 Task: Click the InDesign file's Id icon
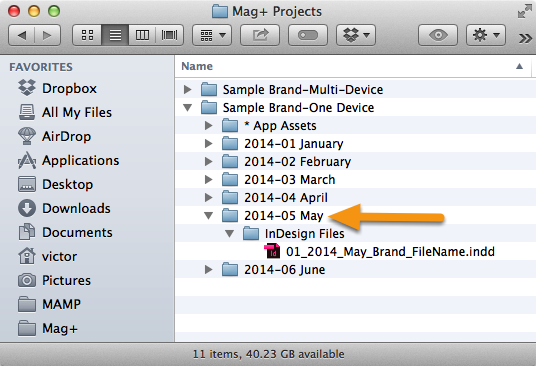pos(272,251)
